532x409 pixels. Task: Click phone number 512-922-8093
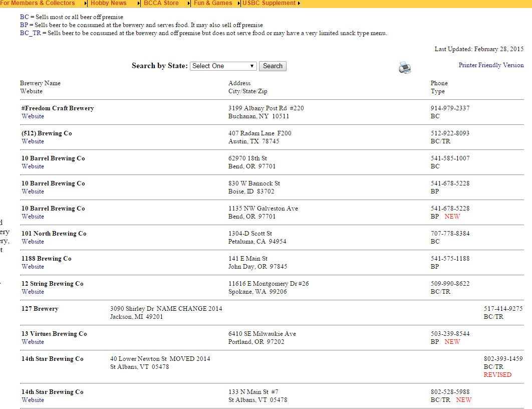coord(450,133)
